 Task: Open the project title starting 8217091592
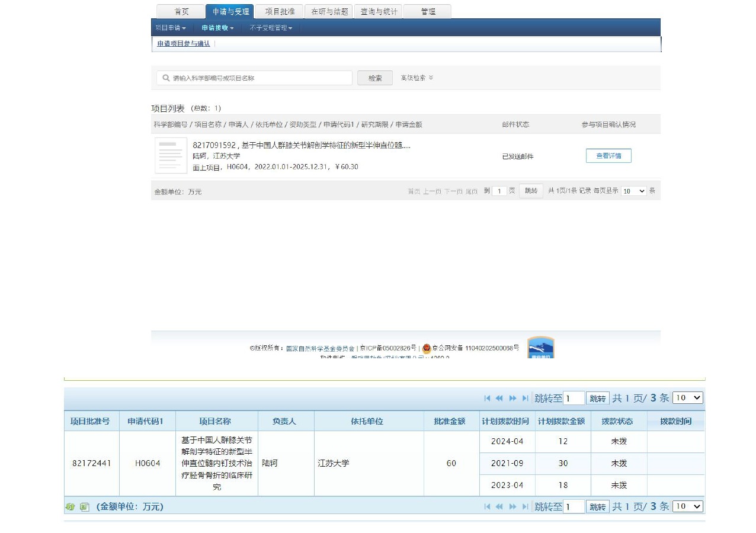click(302, 145)
